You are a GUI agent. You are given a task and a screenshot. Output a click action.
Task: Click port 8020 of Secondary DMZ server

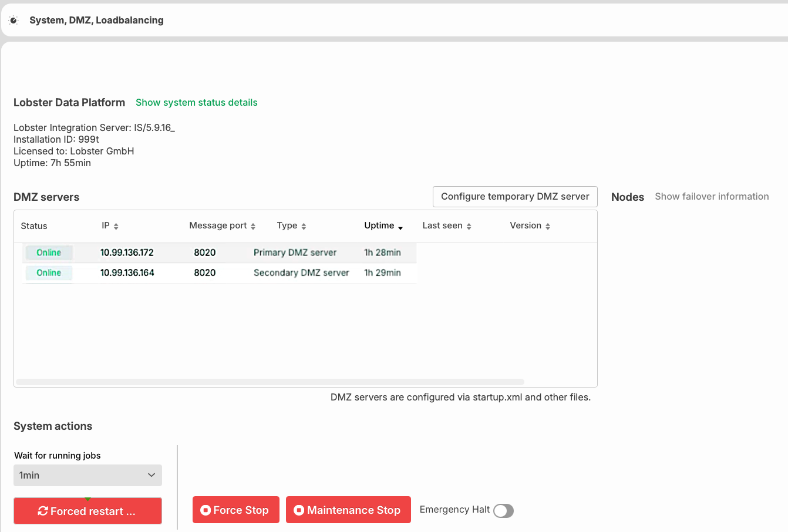[x=205, y=272]
